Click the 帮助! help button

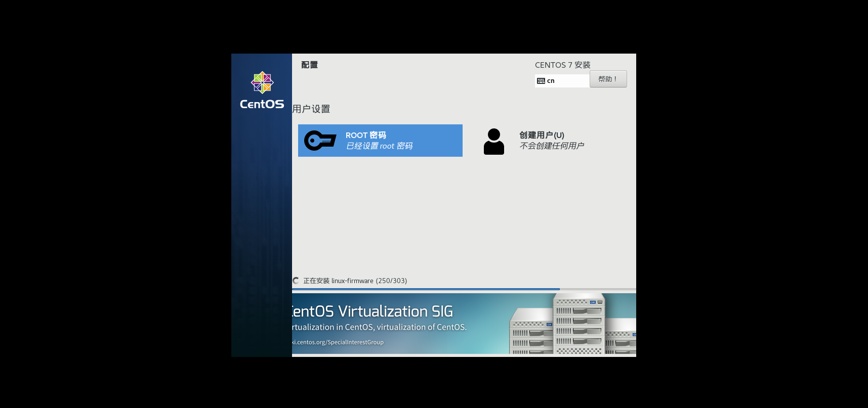tap(608, 79)
